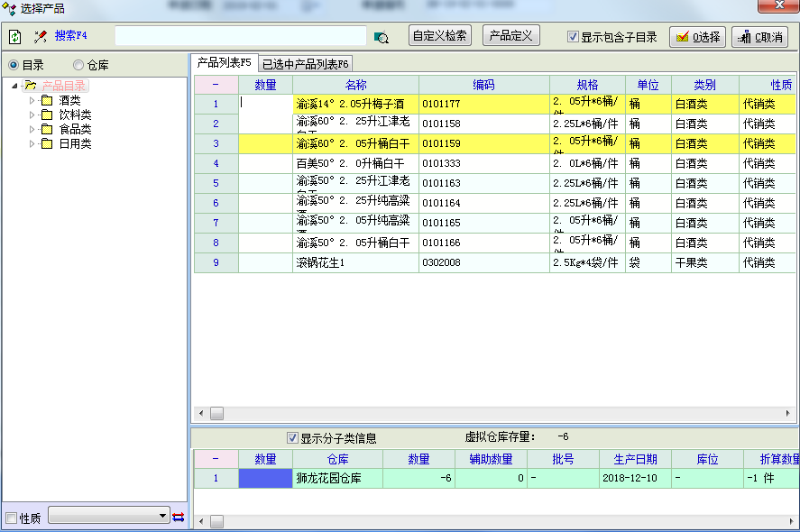Click the refresh document icon in toolbar
The width and height of the screenshot is (800, 532).
click(x=14, y=37)
